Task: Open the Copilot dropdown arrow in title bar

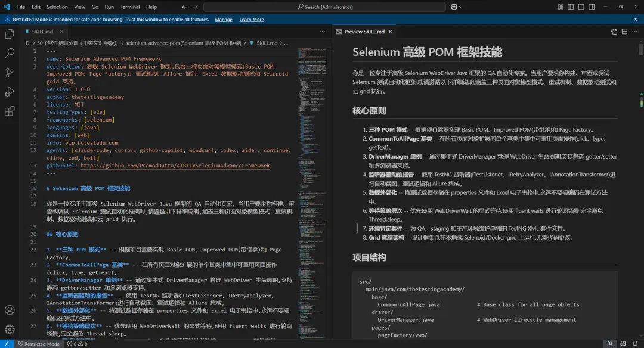Action: coord(461,7)
